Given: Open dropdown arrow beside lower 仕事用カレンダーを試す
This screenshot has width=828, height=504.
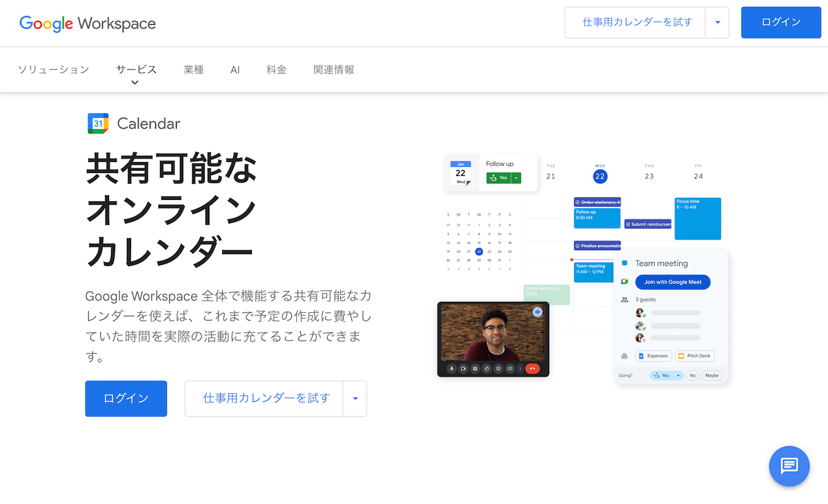Looking at the screenshot, I should [x=355, y=399].
